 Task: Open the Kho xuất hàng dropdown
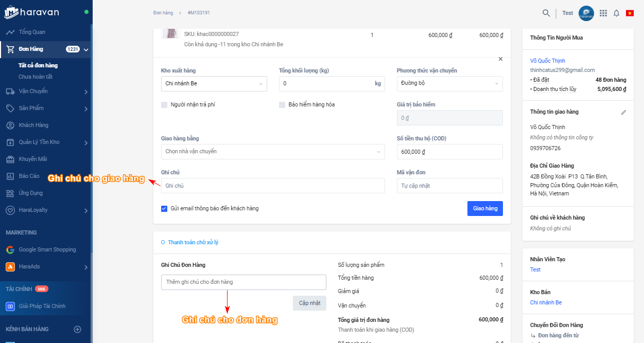point(214,84)
